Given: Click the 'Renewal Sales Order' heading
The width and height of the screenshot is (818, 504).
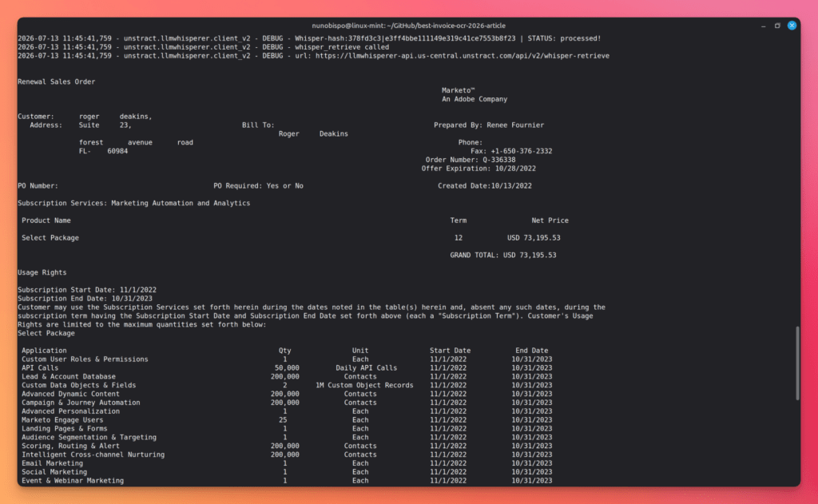Looking at the screenshot, I should [57, 82].
